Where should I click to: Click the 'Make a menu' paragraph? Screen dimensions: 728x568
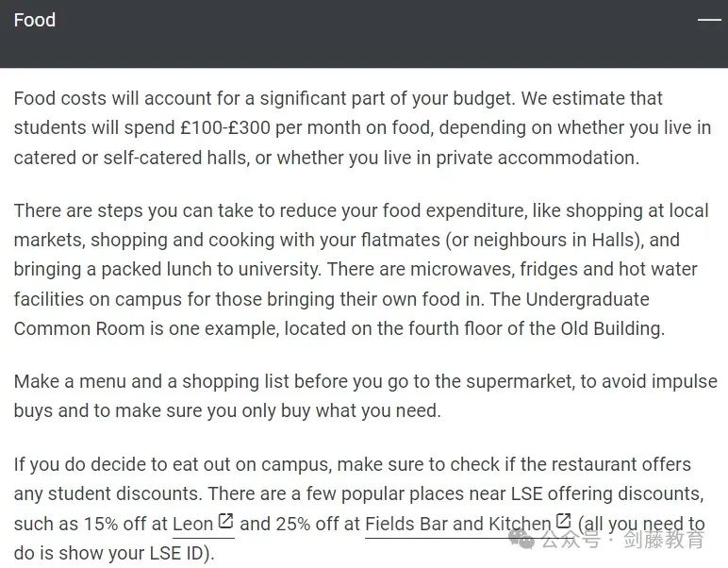pyautogui.click(x=365, y=395)
